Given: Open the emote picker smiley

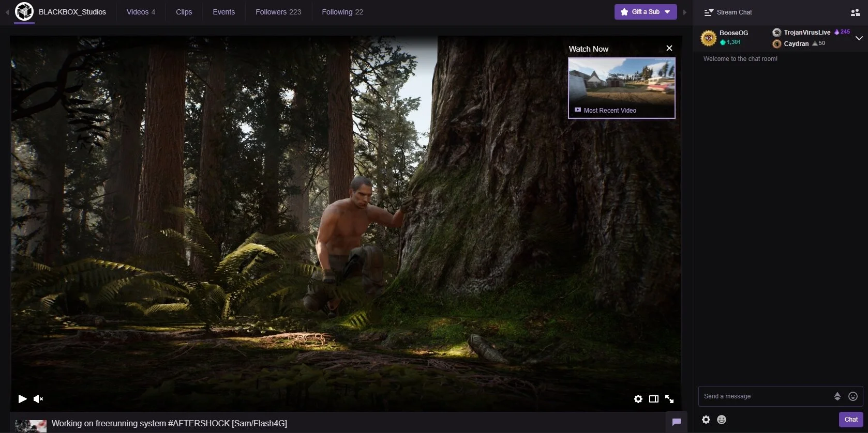Looking at the screenshot, I should (853, 396).
